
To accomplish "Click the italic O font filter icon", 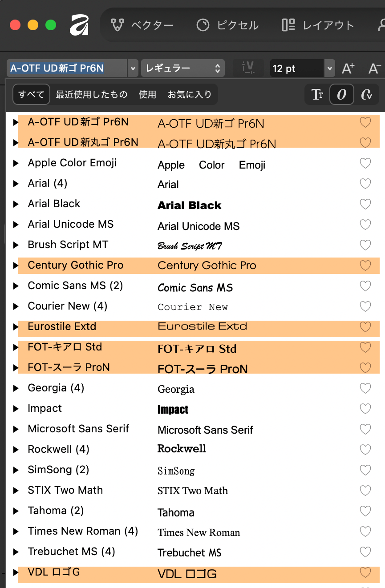I will tap(342, 94).
